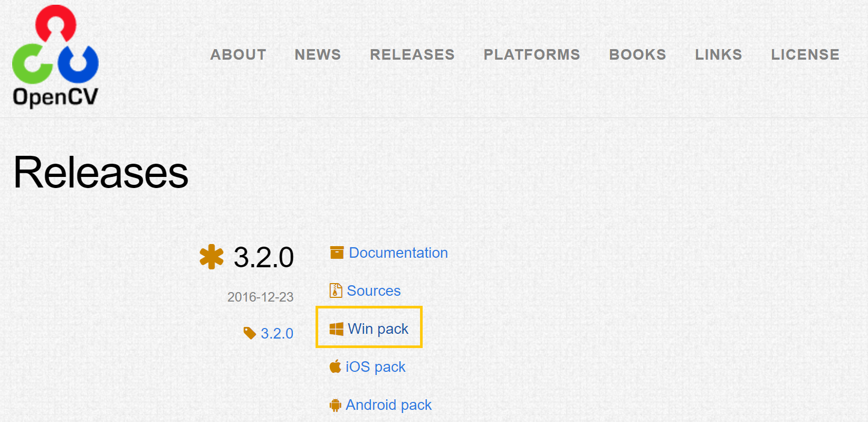This screenshot has width=868, height=422.
Task: Open the Books menu item
Action: pyautogui.click(x=637, y=54)
